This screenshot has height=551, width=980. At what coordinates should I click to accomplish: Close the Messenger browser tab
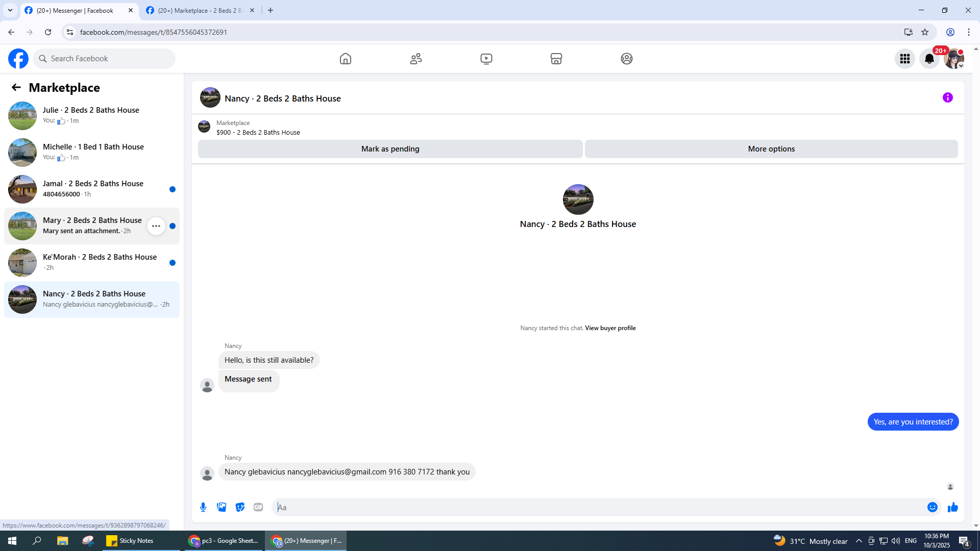coord(131,10)
